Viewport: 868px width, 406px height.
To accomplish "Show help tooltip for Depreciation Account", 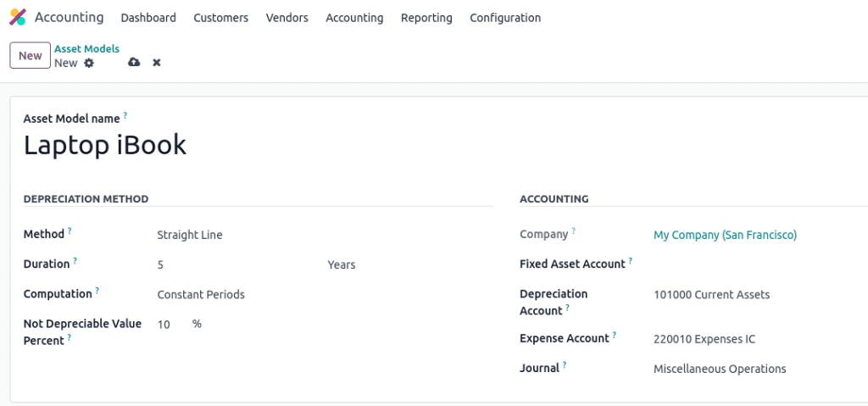I will (x=567, y=307).
